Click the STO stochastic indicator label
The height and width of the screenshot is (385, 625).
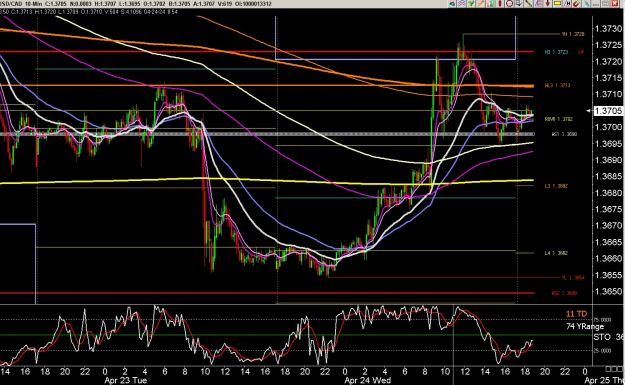coord(602,337)
